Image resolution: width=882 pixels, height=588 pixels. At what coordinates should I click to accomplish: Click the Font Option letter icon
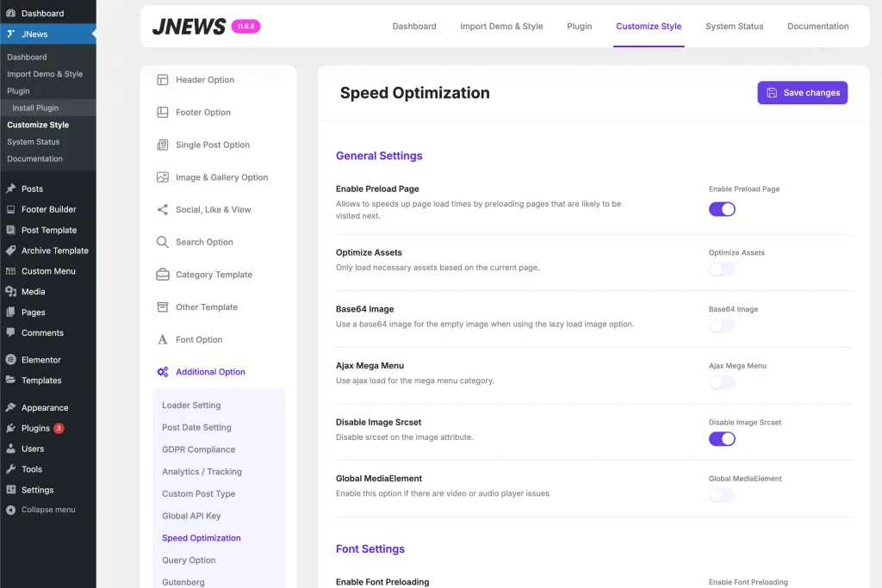162,340
